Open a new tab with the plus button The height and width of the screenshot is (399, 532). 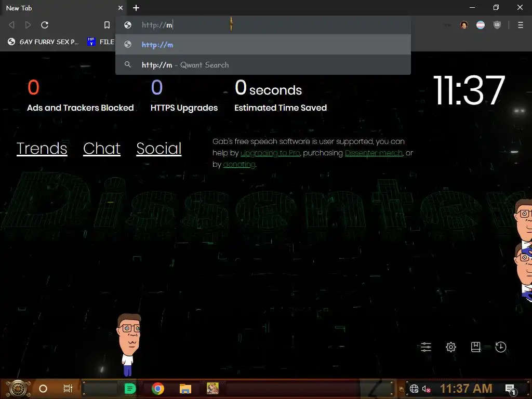click(136, 8)
